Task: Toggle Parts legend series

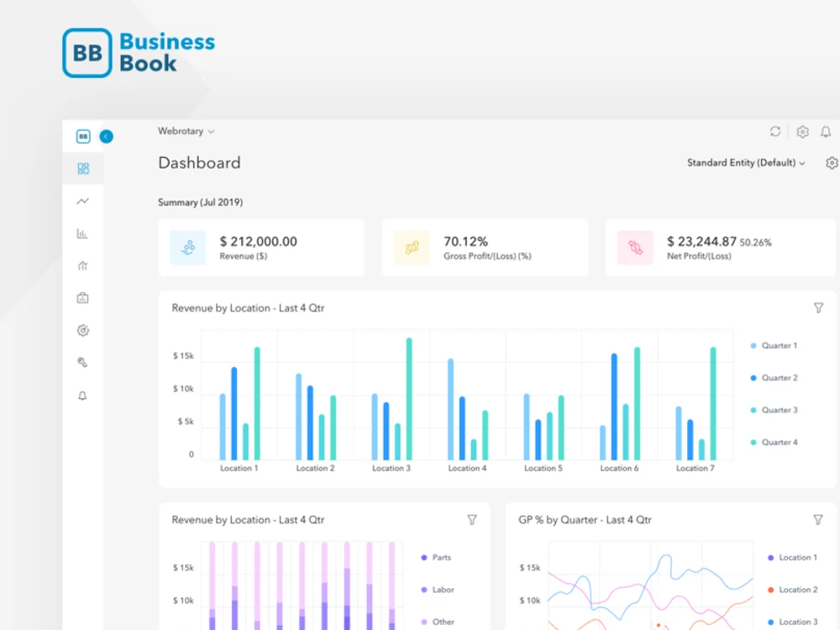Action: coord(436,558)
